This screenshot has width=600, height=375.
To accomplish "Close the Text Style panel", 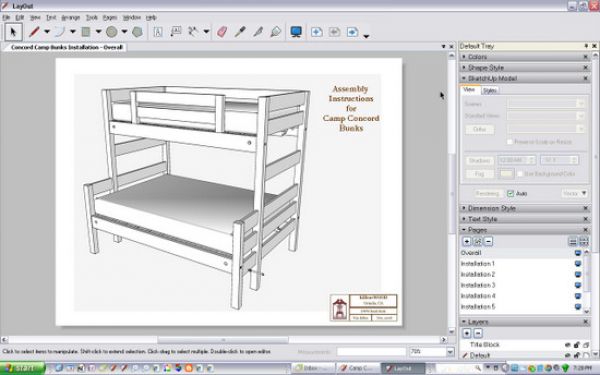I will [585, 219].
